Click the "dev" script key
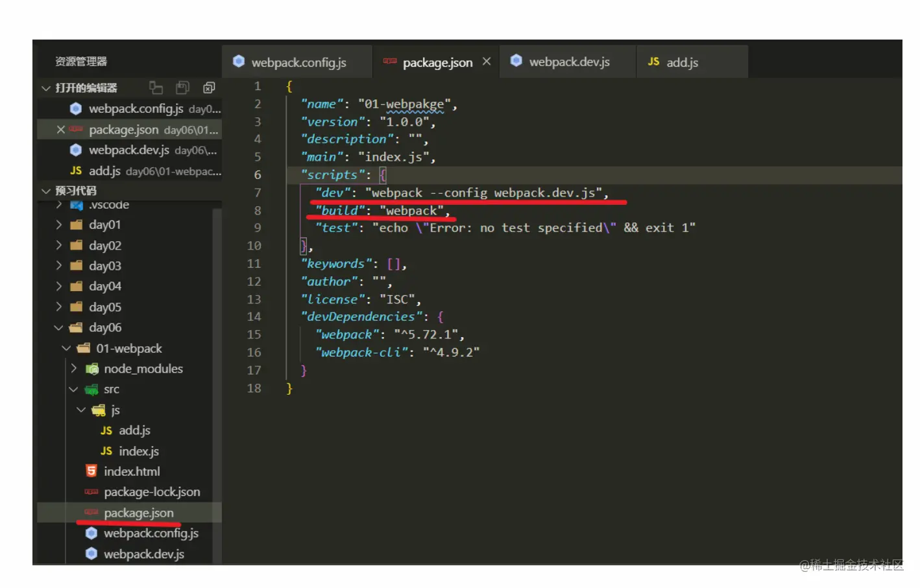Screen dimensions: 920x588 [333, 193]
